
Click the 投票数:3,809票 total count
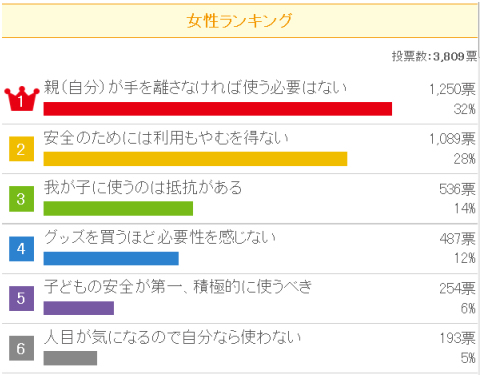(x=435, y=56)
